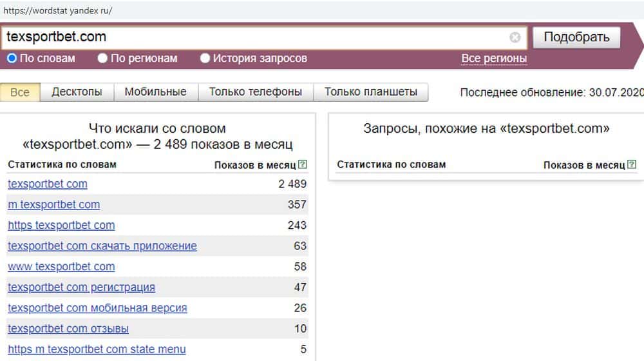644x361 pixels.
Task: Open the 'm texsportbet com' keyword link
Action: pos(54,205)
